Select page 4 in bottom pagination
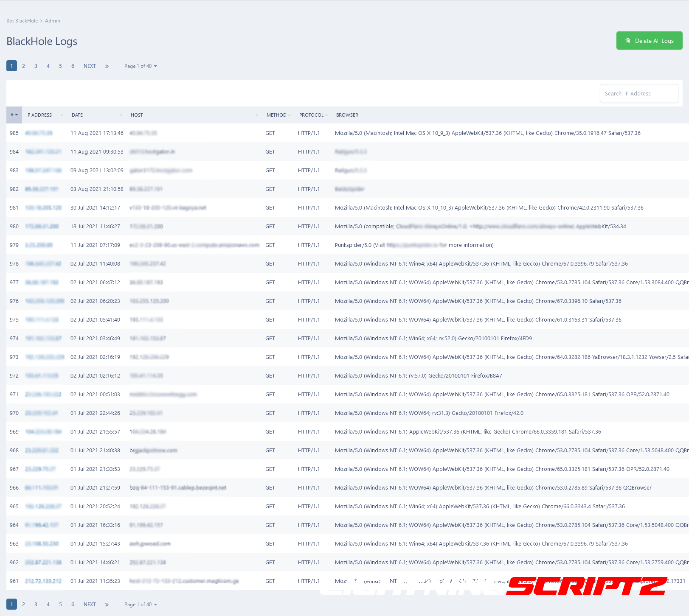The height and width of the screenshot is (616, 689). [48, 605]
